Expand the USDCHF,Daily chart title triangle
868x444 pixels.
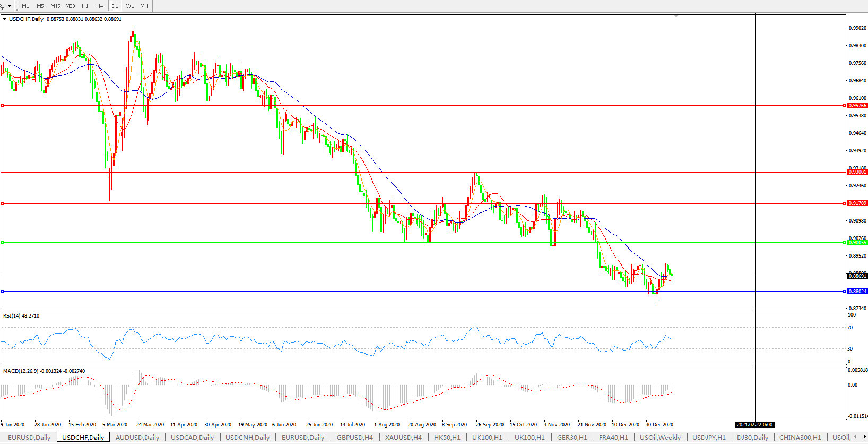5,19
